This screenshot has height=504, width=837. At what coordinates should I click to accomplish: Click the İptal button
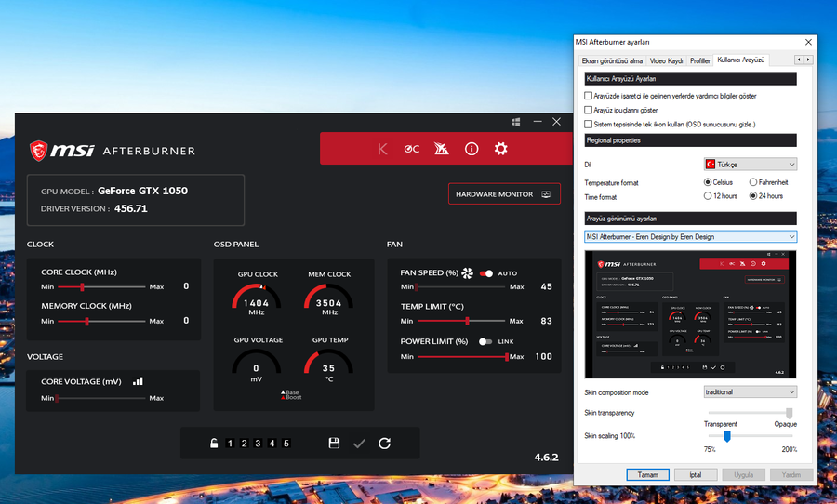[696, 474]
